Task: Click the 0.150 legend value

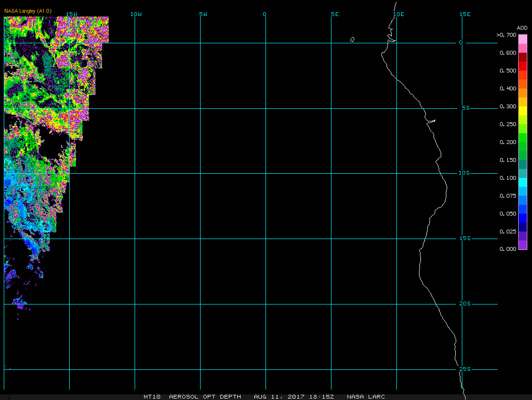Action: pyautogui.click(x=508, y=160)
